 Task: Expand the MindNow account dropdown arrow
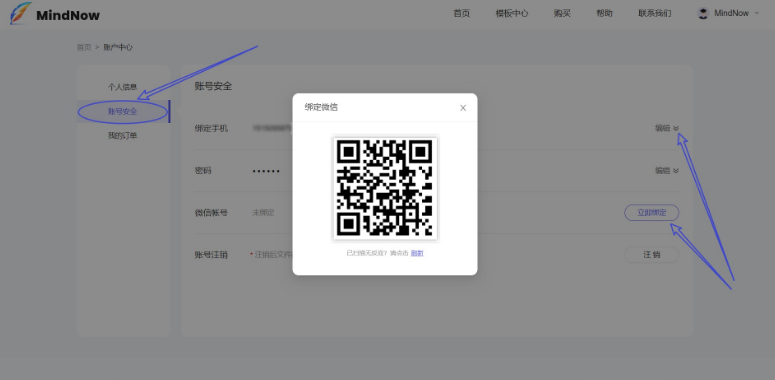click(756, 13)
